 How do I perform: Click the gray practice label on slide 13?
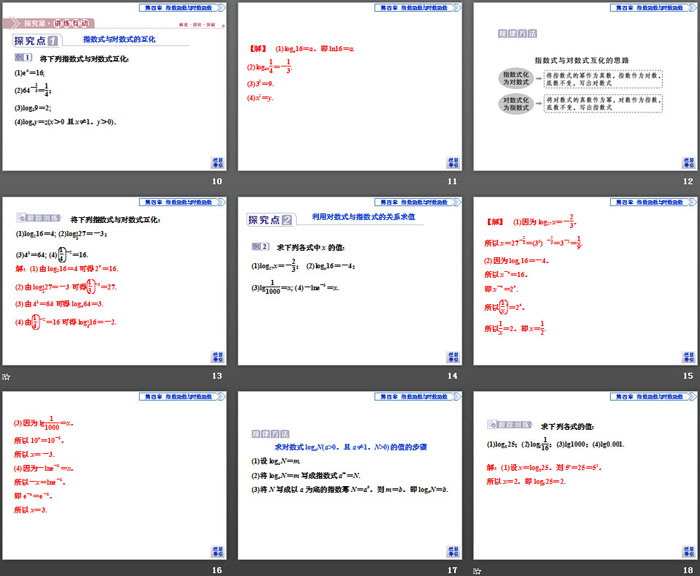40,218
